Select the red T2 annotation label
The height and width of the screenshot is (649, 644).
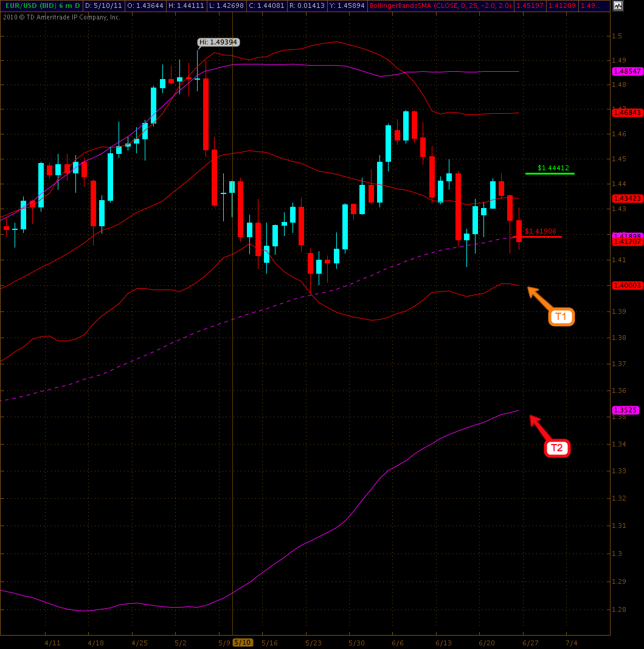(557, 448)
